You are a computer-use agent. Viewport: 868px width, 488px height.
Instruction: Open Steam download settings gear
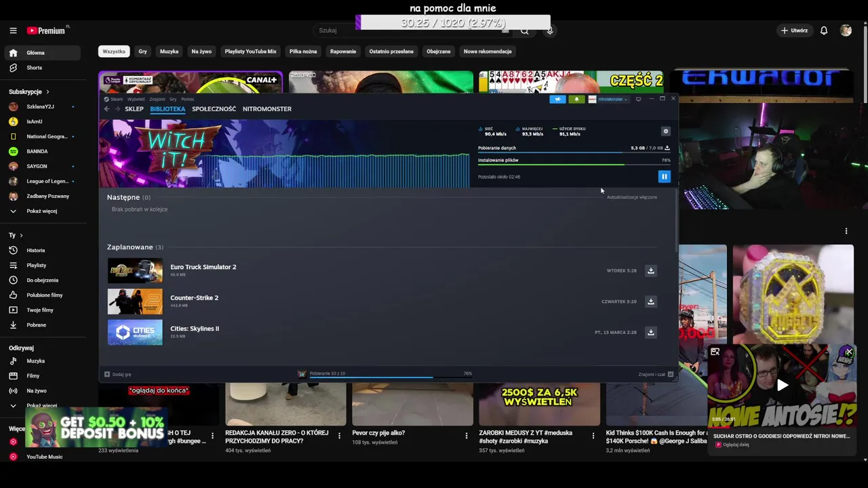click(665, 131)
